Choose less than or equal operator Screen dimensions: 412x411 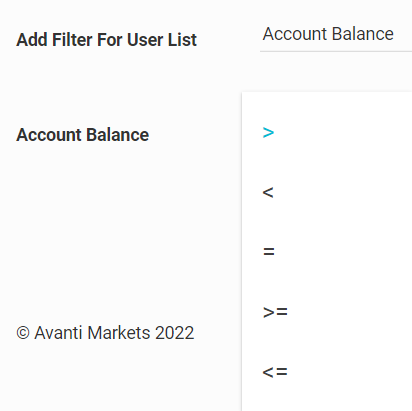[x=327, y=372]
